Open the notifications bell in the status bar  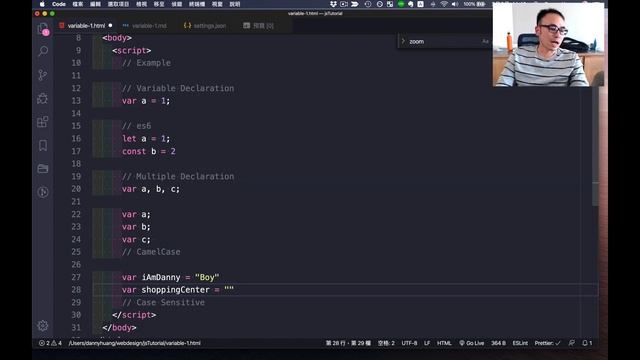pyautogui.click(x=587, y=343)
